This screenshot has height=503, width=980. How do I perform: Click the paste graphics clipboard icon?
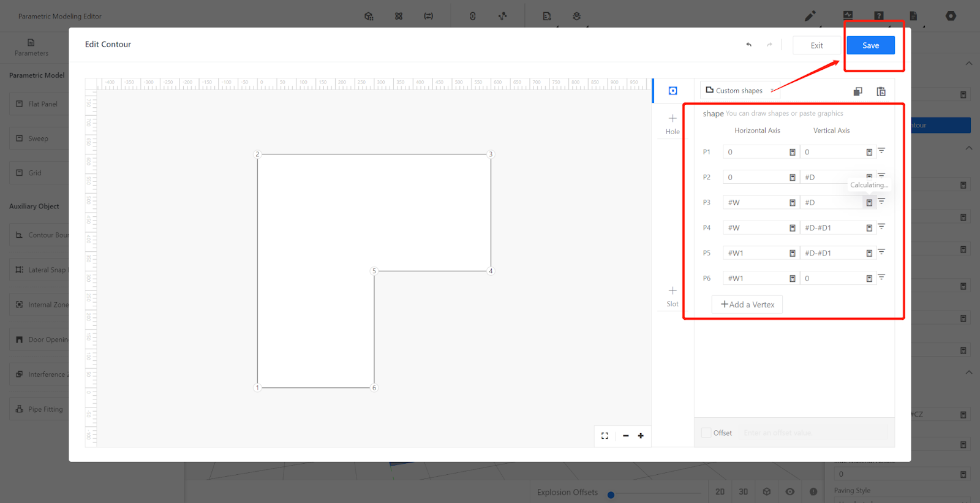(x=881, y=91)
